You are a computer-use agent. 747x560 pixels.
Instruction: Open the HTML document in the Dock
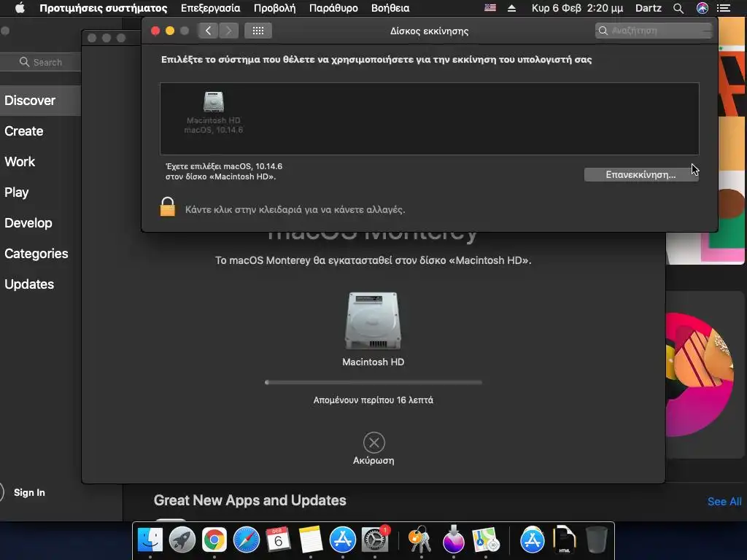[565, 540]
